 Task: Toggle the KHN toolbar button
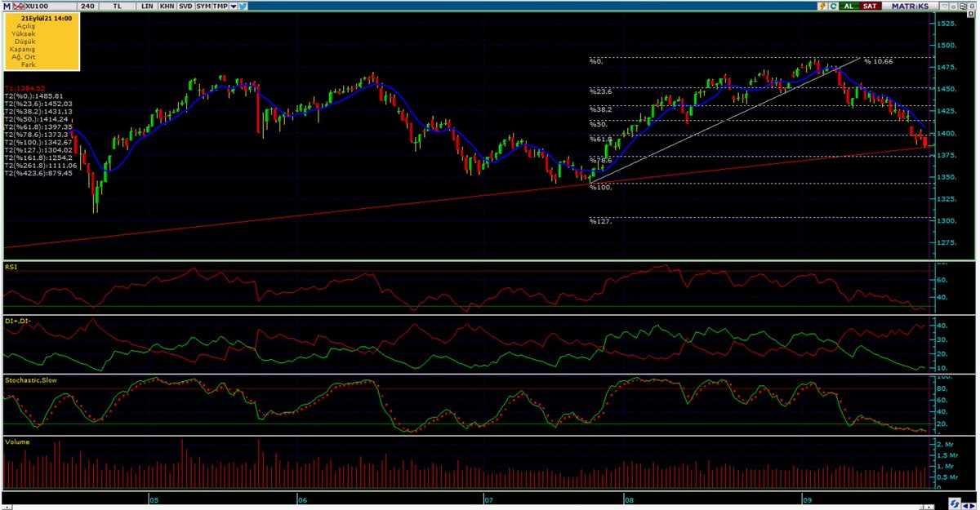pyautogui.click(x=167, y=6)
